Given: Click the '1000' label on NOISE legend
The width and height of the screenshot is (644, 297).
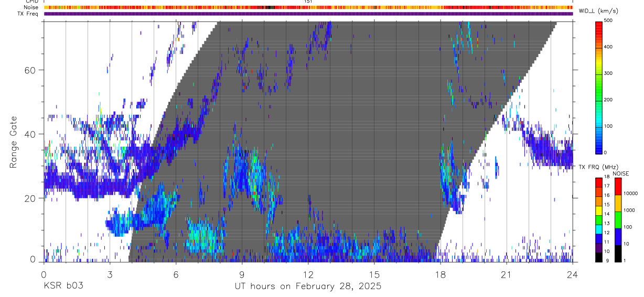Looking at the screenshot, I should pos(630,211).
